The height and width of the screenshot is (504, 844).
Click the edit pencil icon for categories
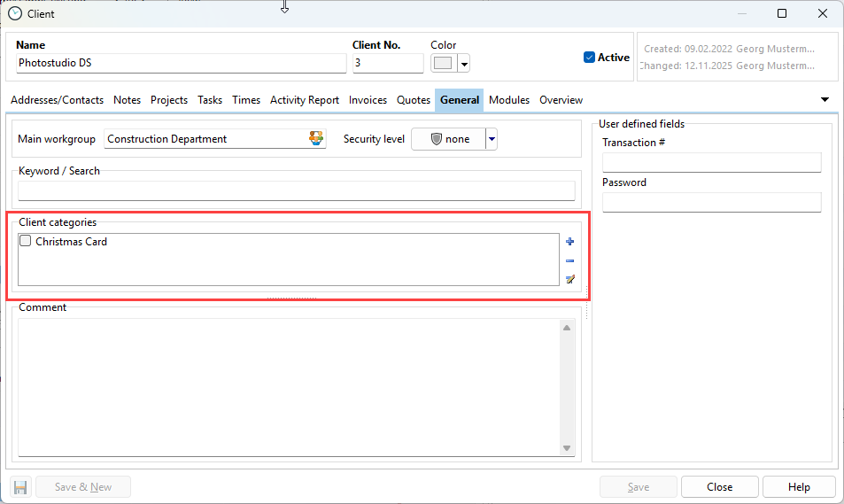point(569,279)
